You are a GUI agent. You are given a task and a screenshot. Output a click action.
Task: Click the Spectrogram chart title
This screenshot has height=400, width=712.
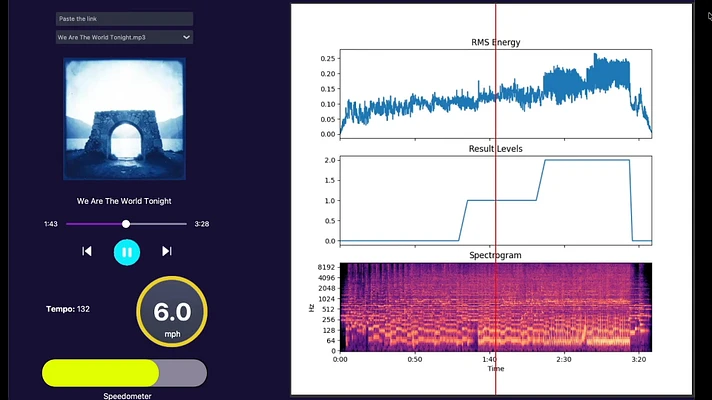(x=495, y=255)
